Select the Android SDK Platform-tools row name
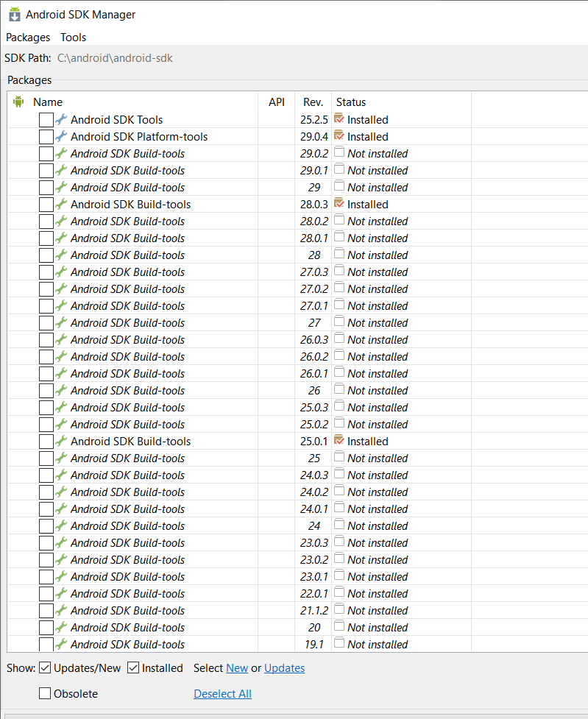This screenshot has height=719, width=588. coord(139,137)
